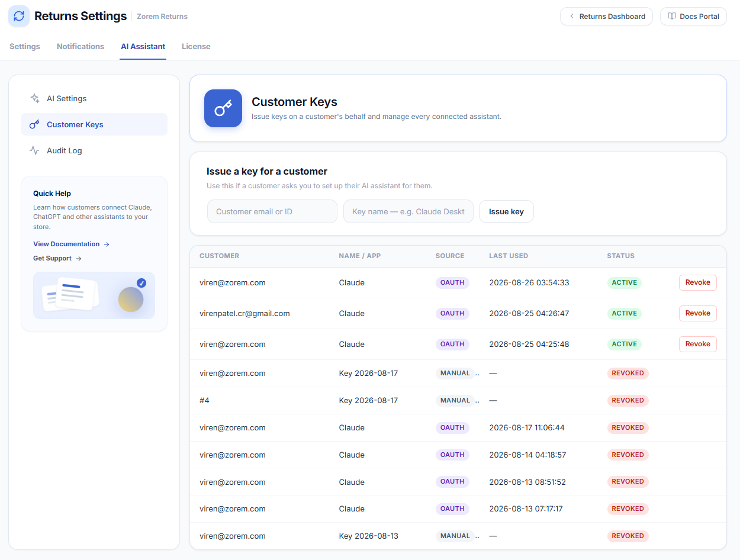The width and height of the screenshot is (740, 560).
Task: Click the Issue key button
Action: click(x=506, y=211)
